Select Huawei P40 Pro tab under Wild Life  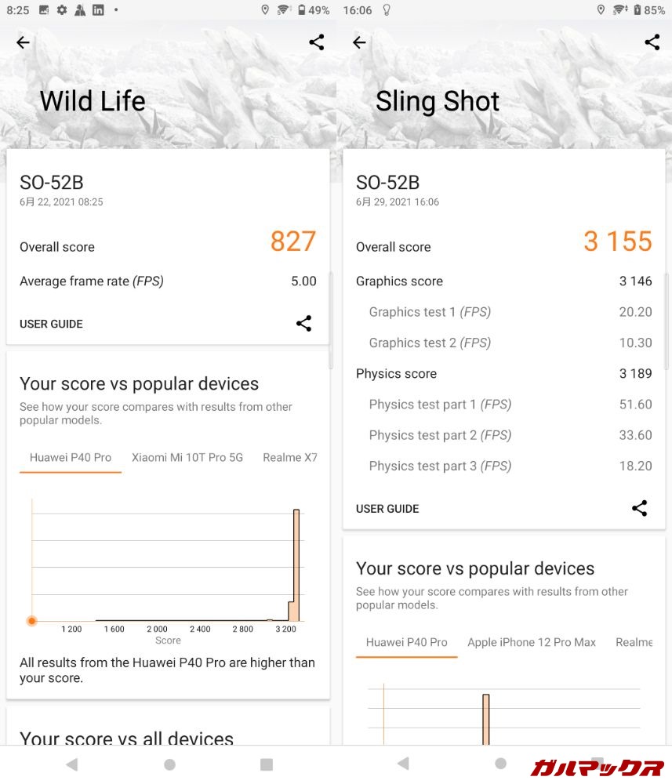click(71, 457)
